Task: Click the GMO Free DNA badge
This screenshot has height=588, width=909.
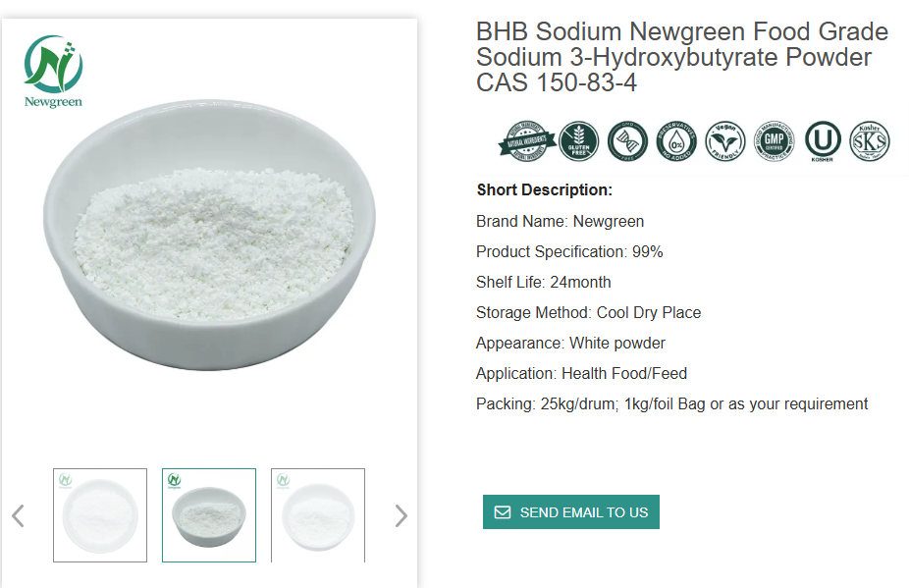Action: (627, 142)
